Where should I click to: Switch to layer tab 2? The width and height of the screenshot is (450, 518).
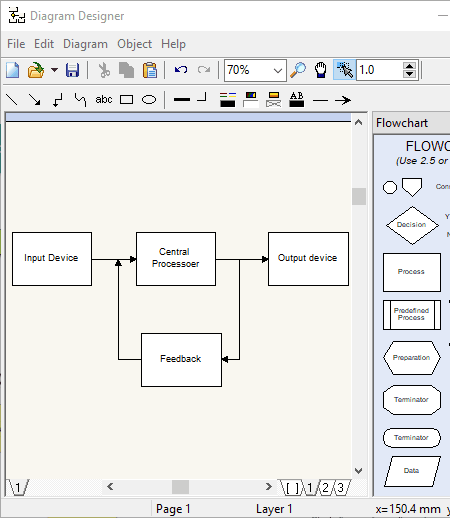coord(325,488)
